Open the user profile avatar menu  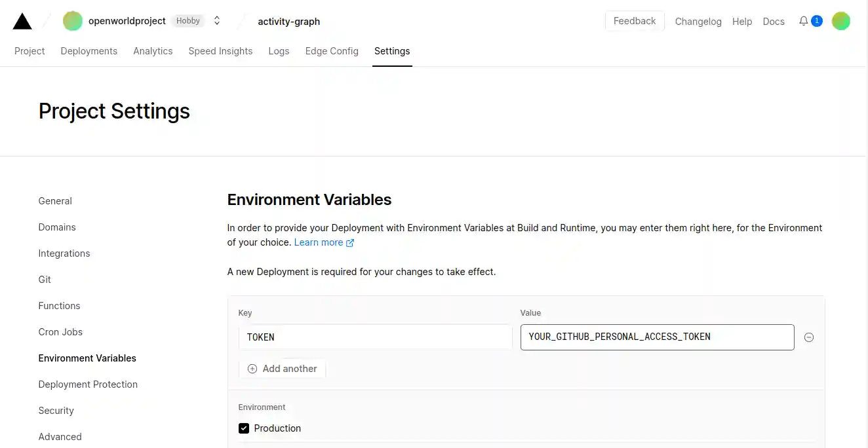(840, 21)
